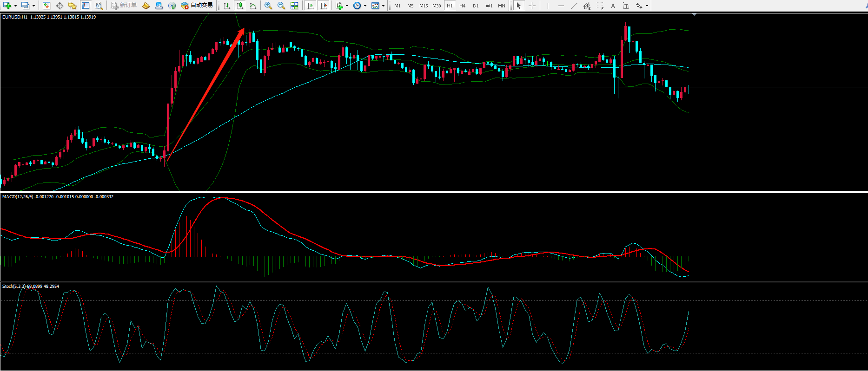
Task: Click the chart shift marker triangle
Action: pos(694,15)
